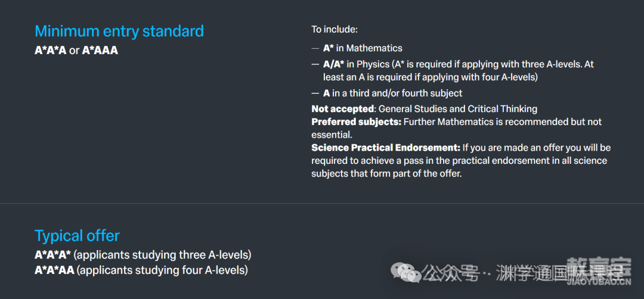
Task: Click the "To include:" label
Action: [x=335, y=30]
